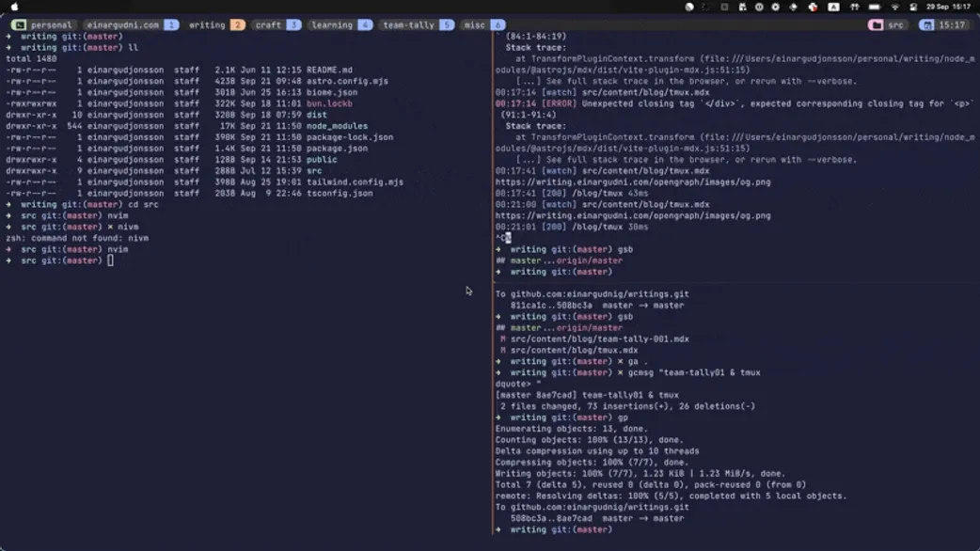980x551 pixels.
Task: Switch to the "craft" tmux window
Action: (x=268, y=24)
